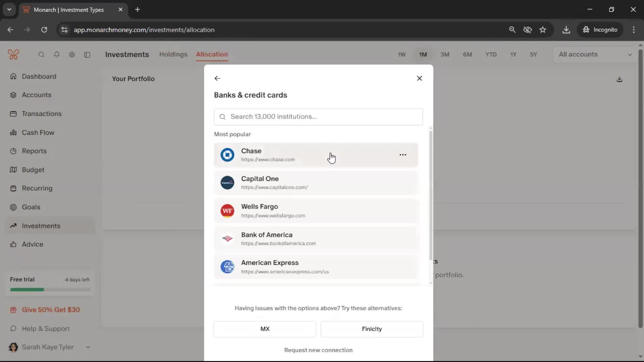Viewport: 644px width, 362px height.
Task: Click the Monarch butterfly logo
Action: 13,54
